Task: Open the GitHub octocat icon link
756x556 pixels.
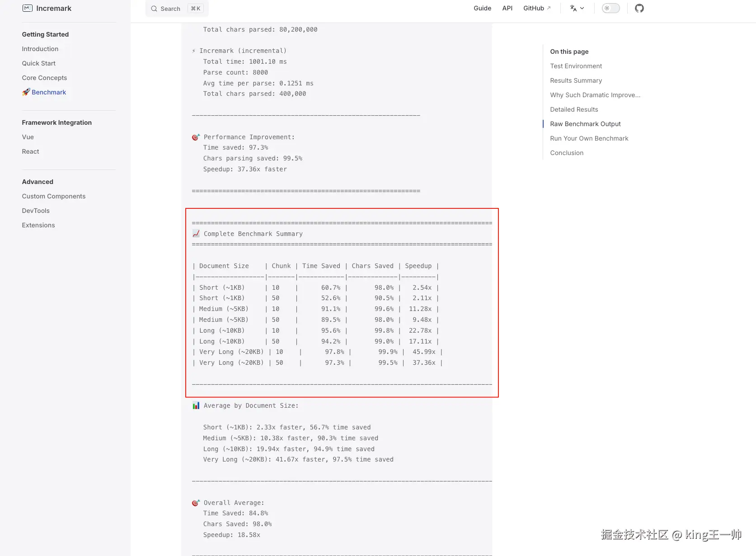Action: (x=639, y=8)
